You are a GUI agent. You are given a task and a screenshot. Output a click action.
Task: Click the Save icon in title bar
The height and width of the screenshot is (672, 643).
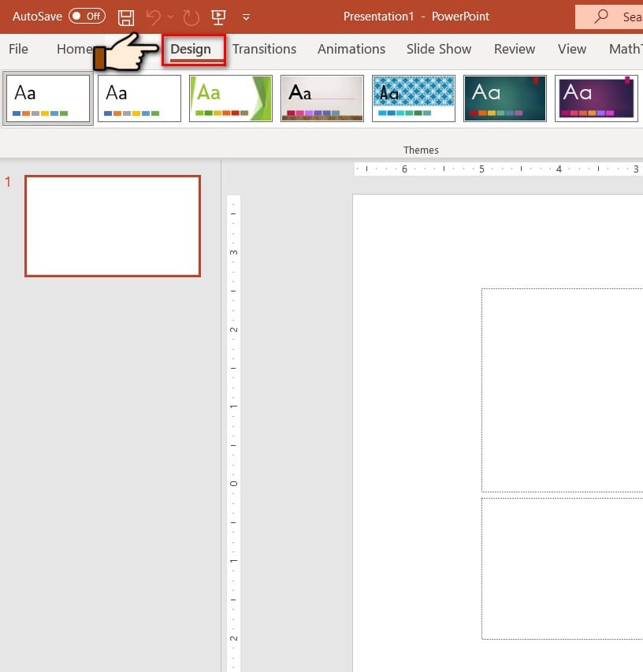pyautogui.click(x=126, y=17)
